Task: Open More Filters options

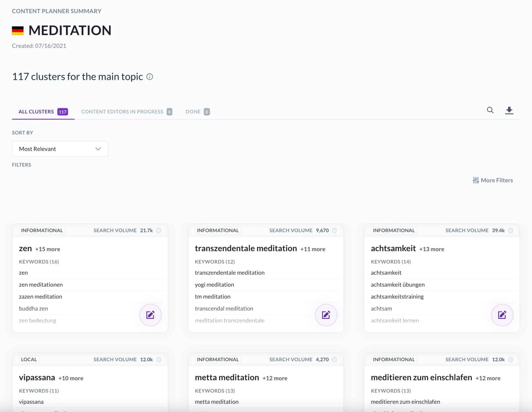Action: [x=496, y=180]
